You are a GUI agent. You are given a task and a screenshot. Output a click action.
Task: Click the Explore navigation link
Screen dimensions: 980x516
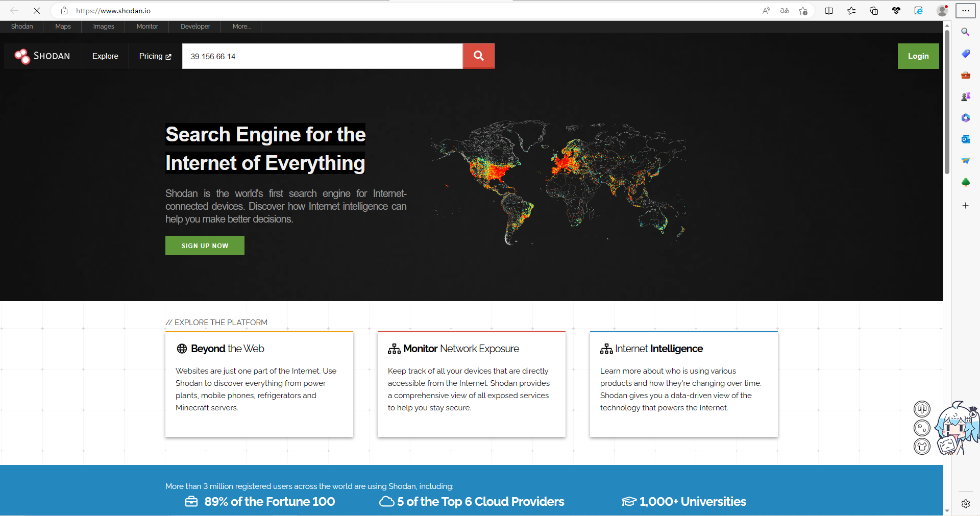(105, 56)
